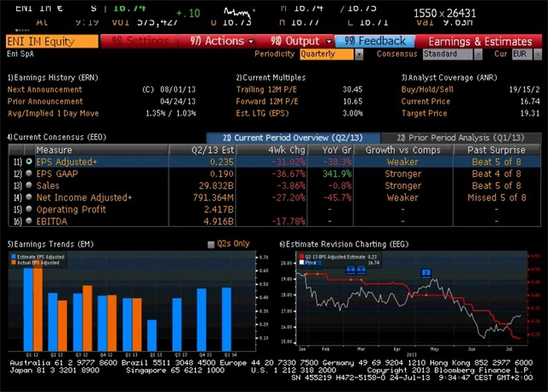548x392 pixels.
Task: Select the EPS Adjusted+ radio button
Action: point(29,161)
